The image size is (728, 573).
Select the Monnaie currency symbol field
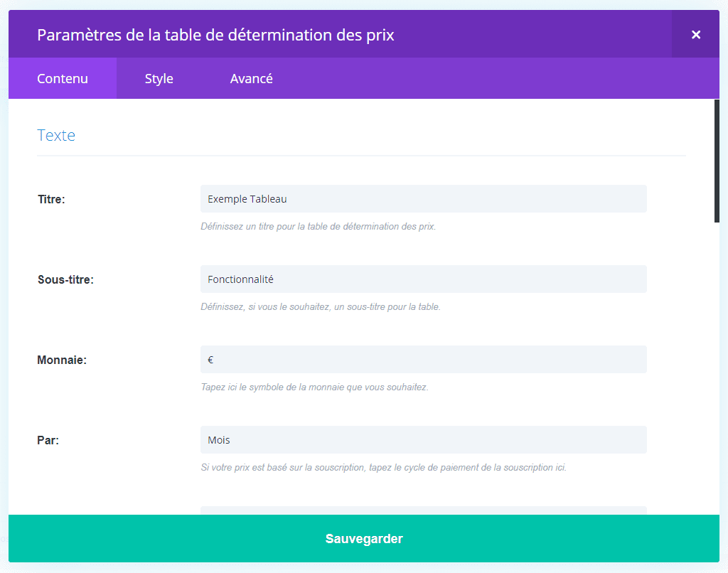tap(423, 360)
